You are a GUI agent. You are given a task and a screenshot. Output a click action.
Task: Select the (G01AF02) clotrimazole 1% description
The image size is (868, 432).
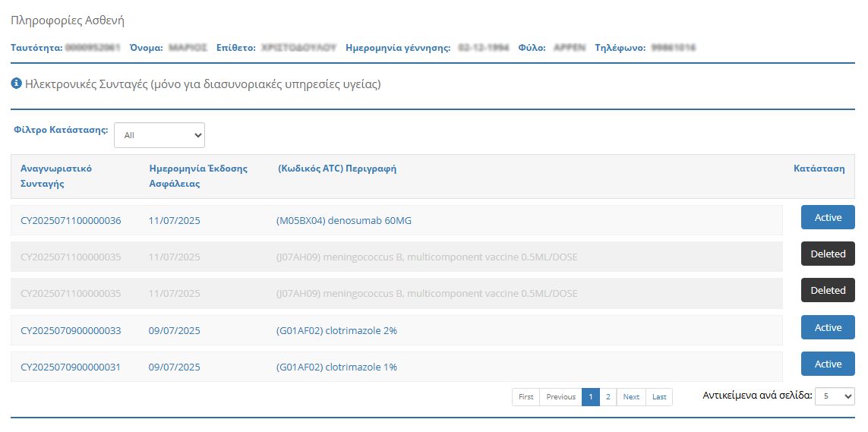coord(336,367)
